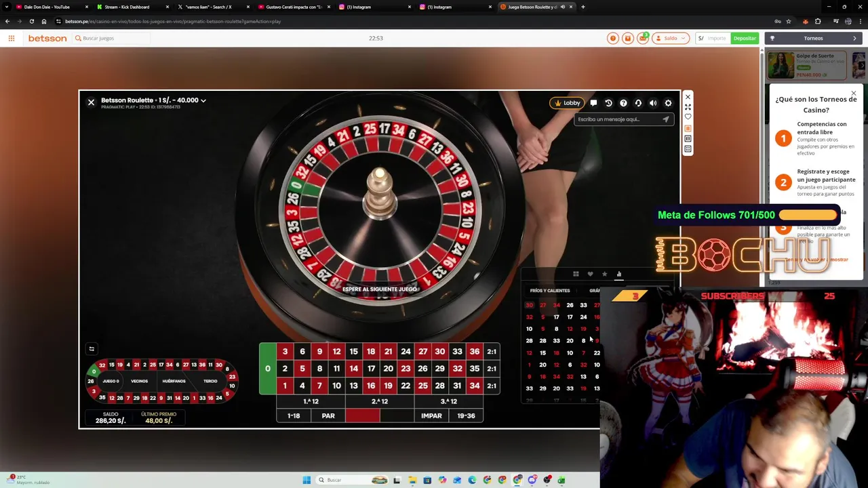
Task: Add game to favorites heart icon
Action: coord(688,117)
